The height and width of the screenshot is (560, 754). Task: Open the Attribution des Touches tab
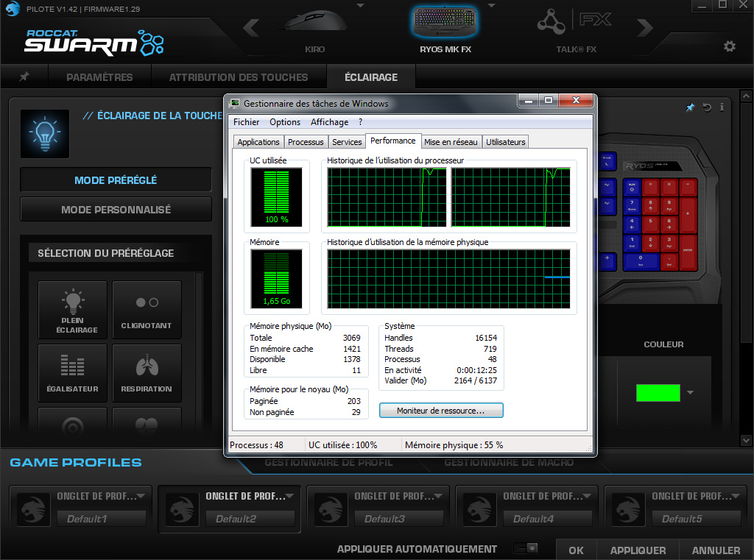click(239, 77)
